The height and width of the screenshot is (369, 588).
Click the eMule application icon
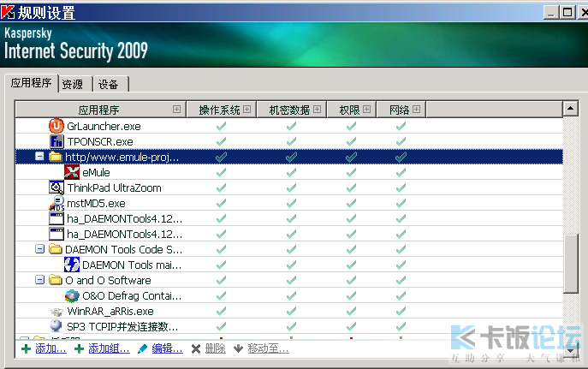[x=72, y=172]
